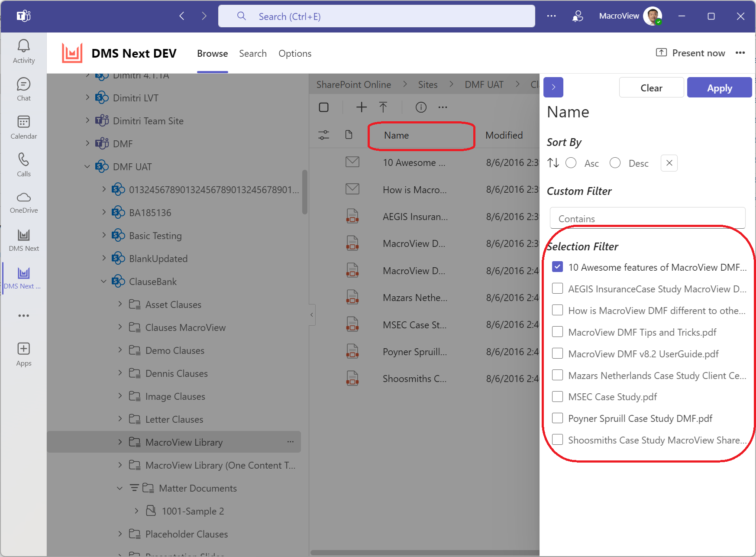Screen dimensions: 756x557
Task: Check MacroView DMF Tips and Tricks.pdf
Action: click(x=558, y=332)
